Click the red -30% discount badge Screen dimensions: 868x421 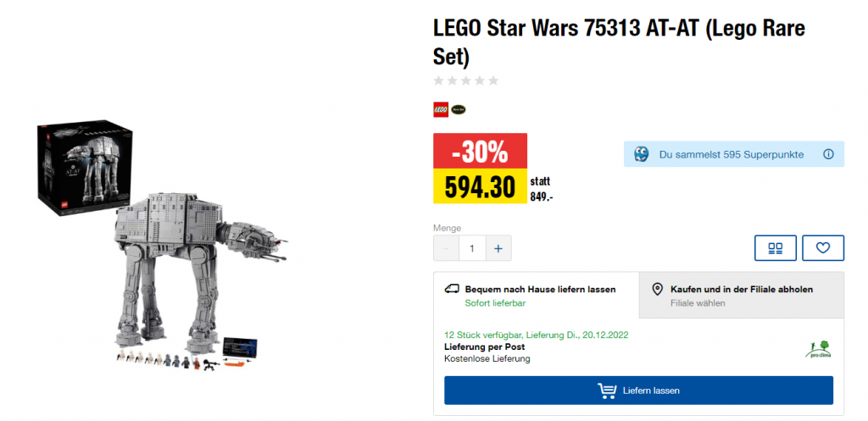[x=480, y=152]
